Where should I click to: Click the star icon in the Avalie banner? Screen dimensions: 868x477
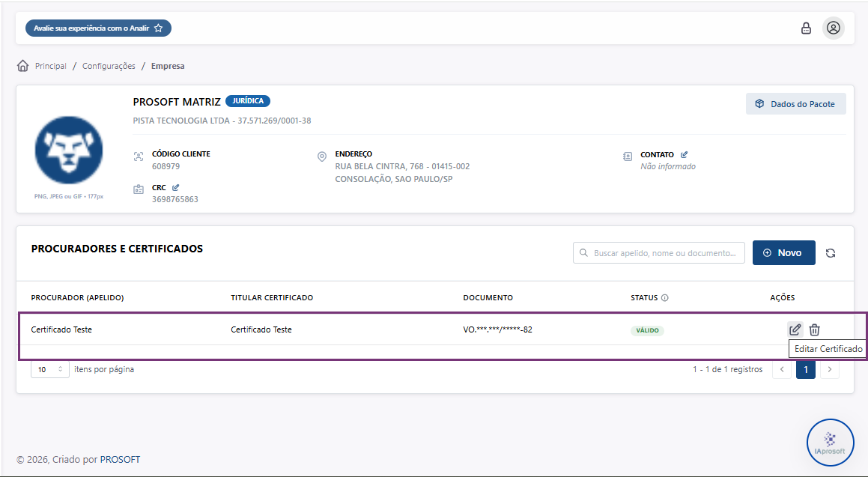point(158,28)
